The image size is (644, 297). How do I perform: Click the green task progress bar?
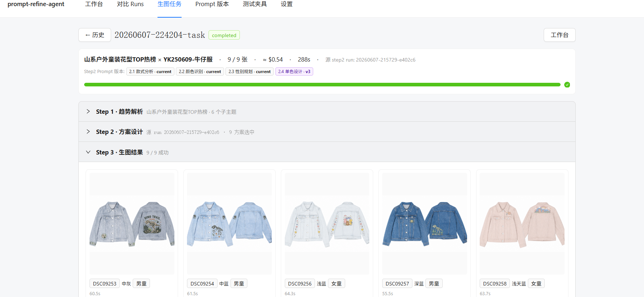(x=322, y=85)
